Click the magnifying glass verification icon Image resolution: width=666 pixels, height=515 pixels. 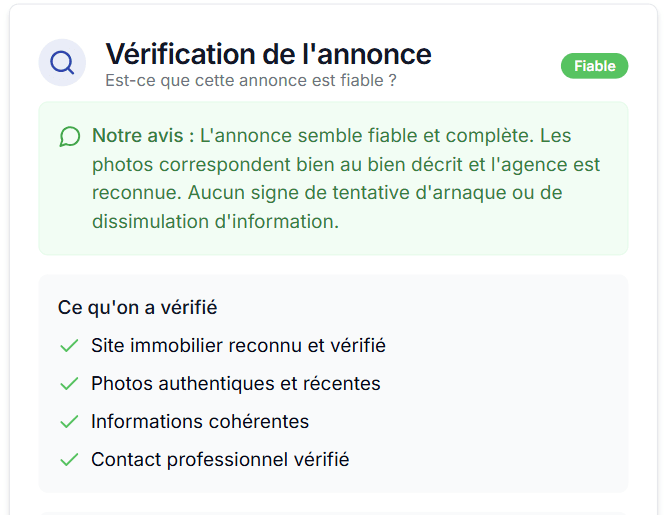(62, 63)
